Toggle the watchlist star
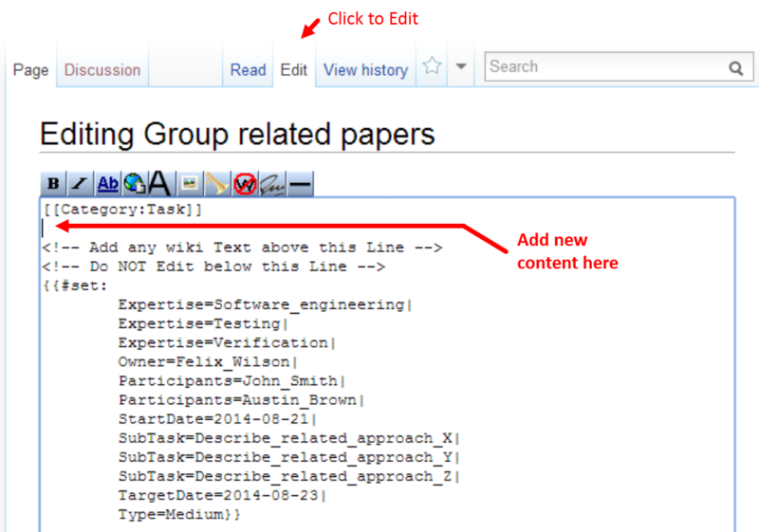 (433, 66)
